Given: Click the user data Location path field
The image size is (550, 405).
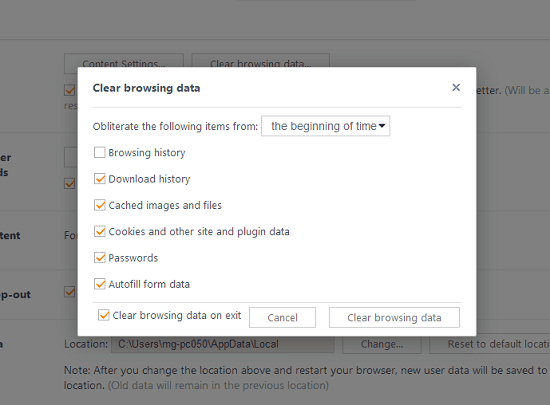Looking at the screenshot, I should point(223,344).
